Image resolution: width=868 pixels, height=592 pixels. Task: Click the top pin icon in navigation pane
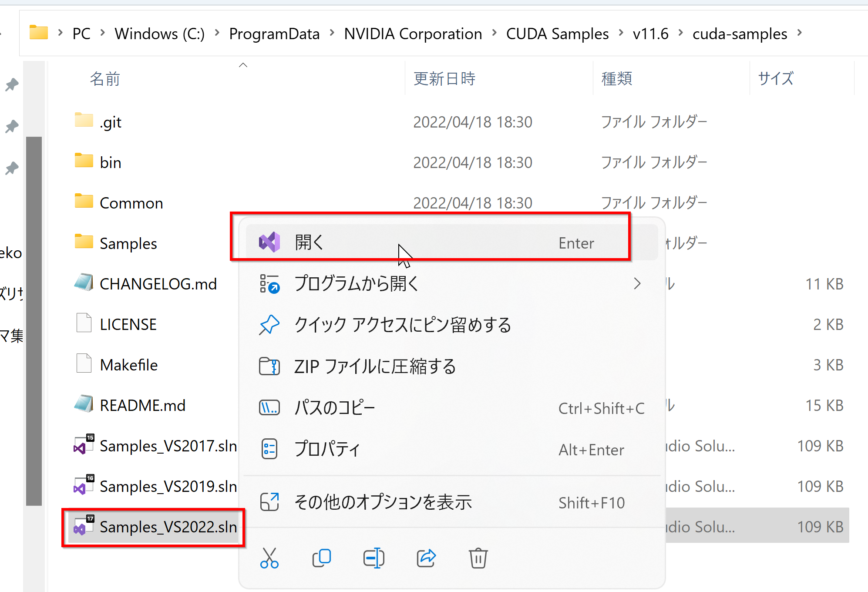tap(12, 84)
